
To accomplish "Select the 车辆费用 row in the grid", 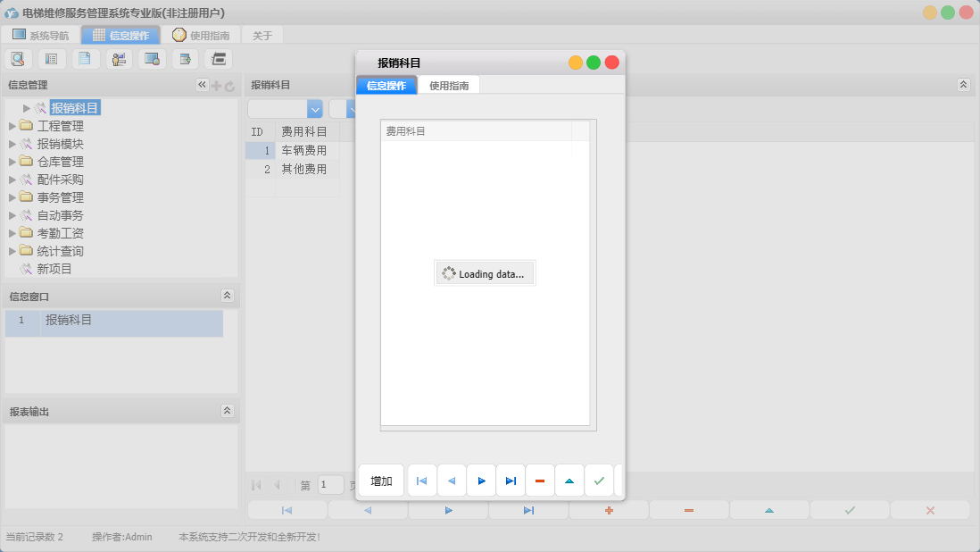I will point(303,151).
